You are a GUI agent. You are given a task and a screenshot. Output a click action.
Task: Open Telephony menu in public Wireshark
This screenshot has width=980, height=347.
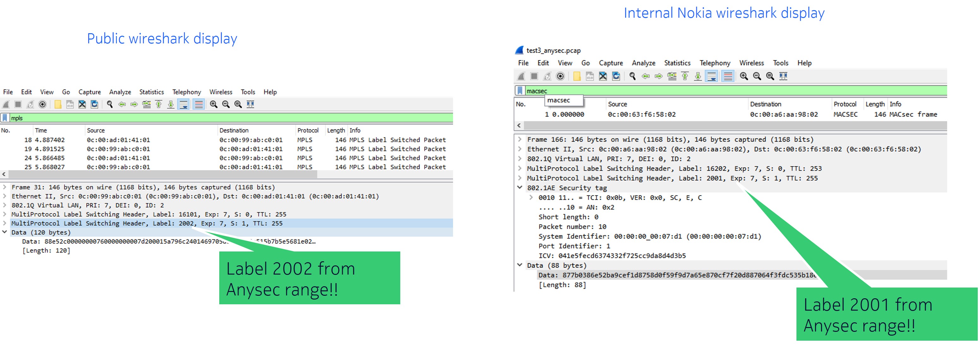click(186, 92)
